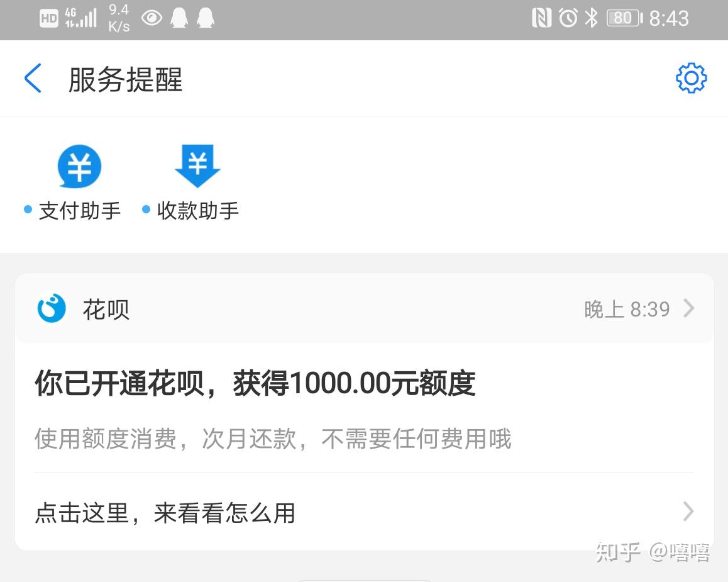The width and height of the screenshot is (728, 582).
Task: Tap the second QQ penguin notification icon
Action: (x=205, y=19)
